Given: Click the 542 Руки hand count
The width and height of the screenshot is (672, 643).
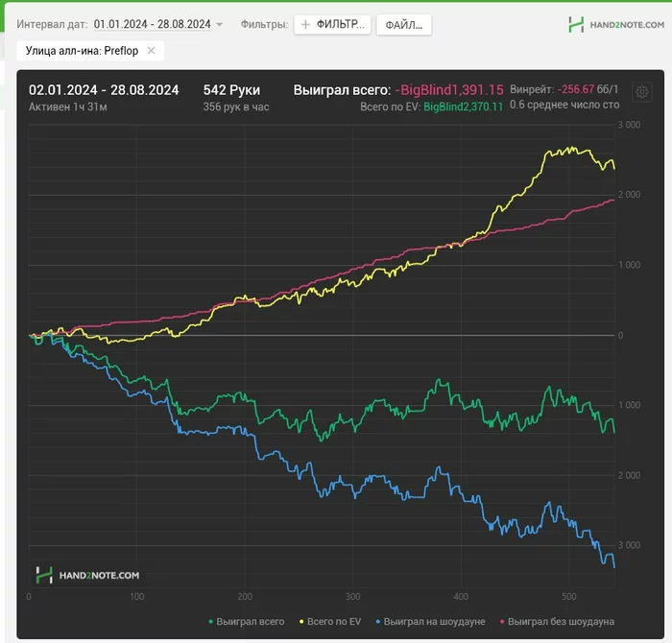Looking at the screenshot, I should click(x=231, y=90).
